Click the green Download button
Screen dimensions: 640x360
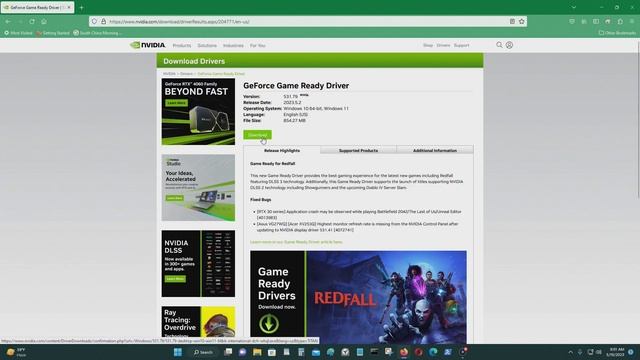click(257, 135)
